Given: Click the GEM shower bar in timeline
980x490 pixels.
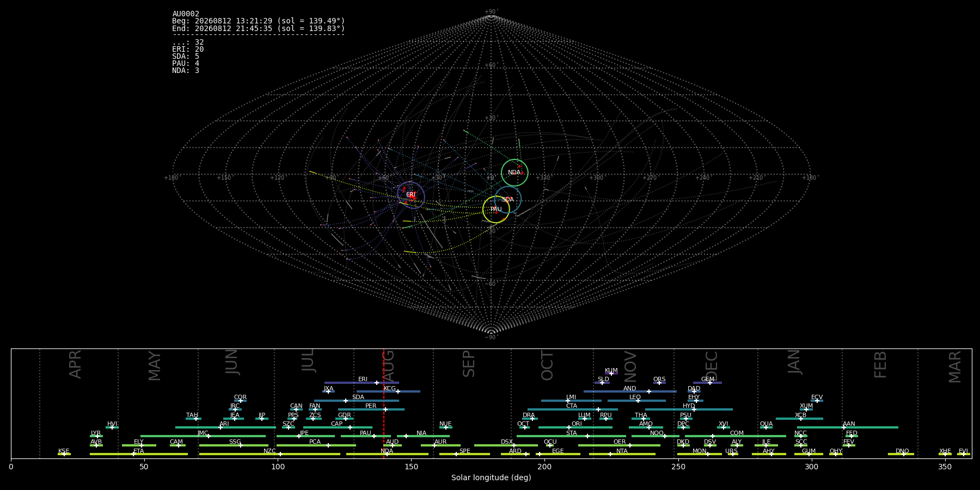Looking at the screenshot, I should coord(707,383).
